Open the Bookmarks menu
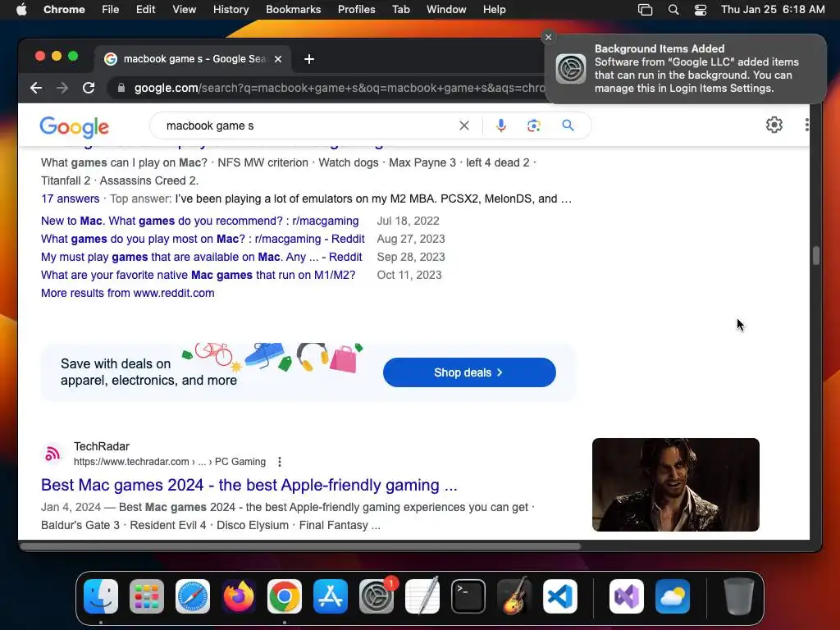Screen dimensions: 840x630 point(294,10)
